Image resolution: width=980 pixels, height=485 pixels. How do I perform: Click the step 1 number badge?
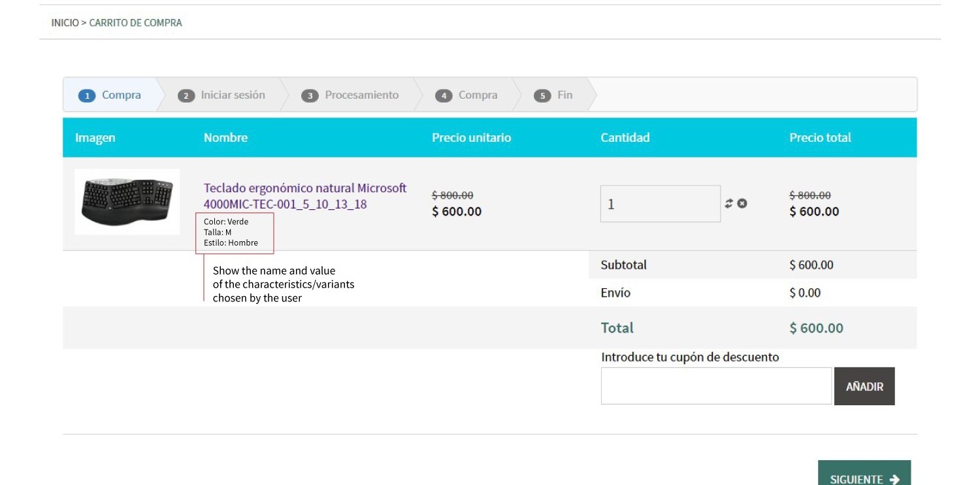coord(87,95)
